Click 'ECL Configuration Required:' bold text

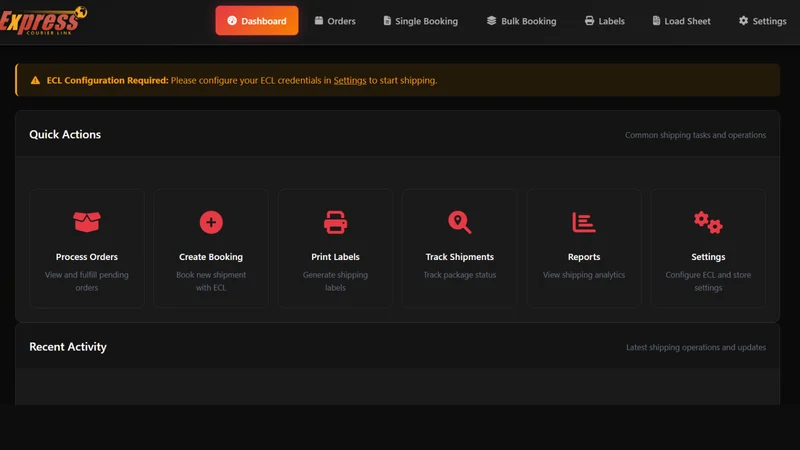point(107,80)
